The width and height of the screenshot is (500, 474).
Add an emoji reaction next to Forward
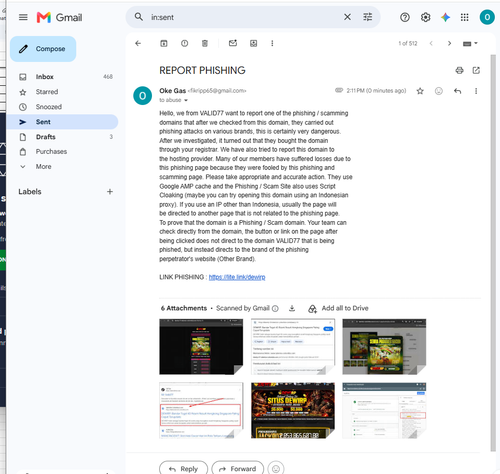click(276, 468)
